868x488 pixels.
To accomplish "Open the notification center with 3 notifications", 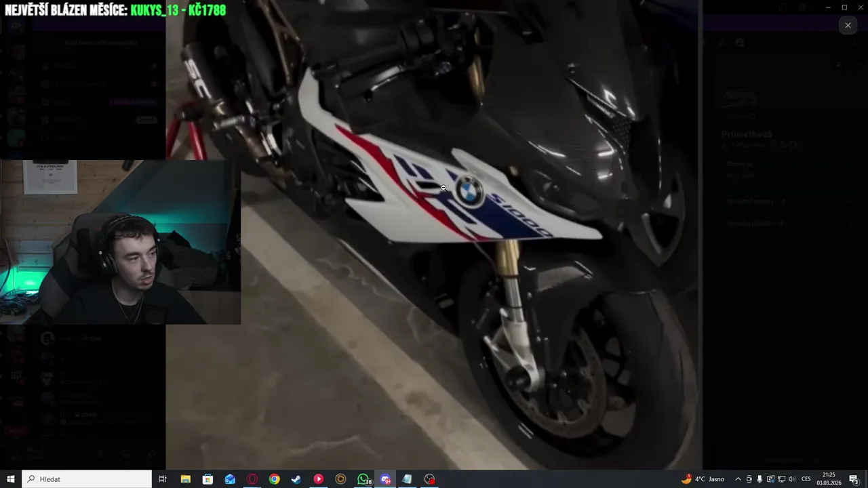I will (854, 479).
